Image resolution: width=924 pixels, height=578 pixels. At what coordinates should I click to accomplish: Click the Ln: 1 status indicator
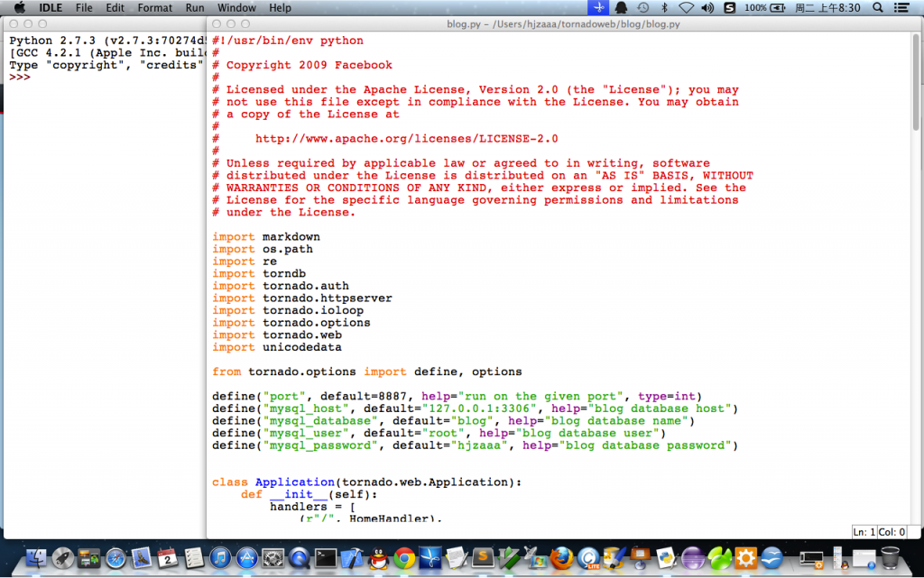tap(864, 532)
